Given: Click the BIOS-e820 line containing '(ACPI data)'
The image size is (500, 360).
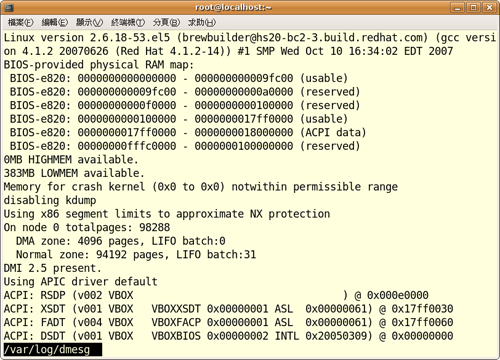Looking at the screenshot, I should 188,132.
